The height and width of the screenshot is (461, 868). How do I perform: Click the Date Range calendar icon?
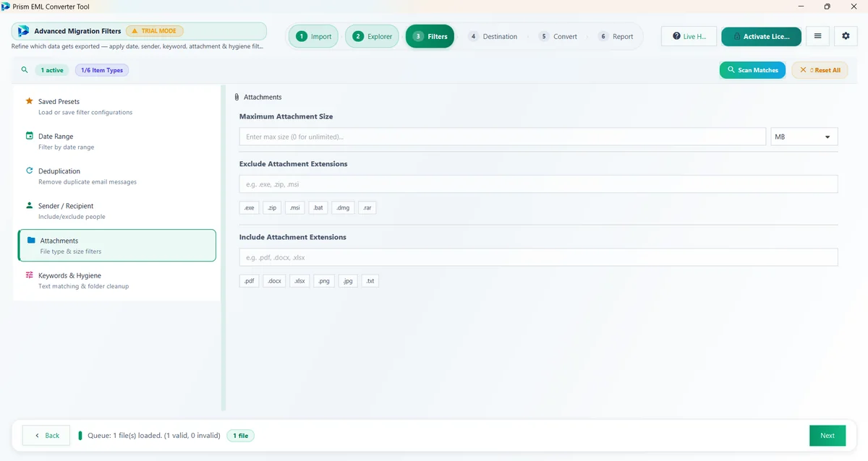(30, 136)
